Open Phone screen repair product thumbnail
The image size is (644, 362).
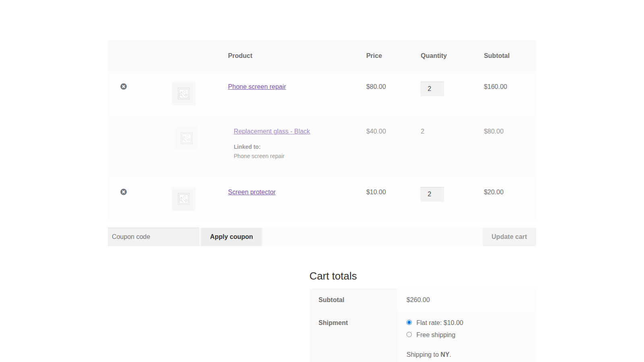184,93
